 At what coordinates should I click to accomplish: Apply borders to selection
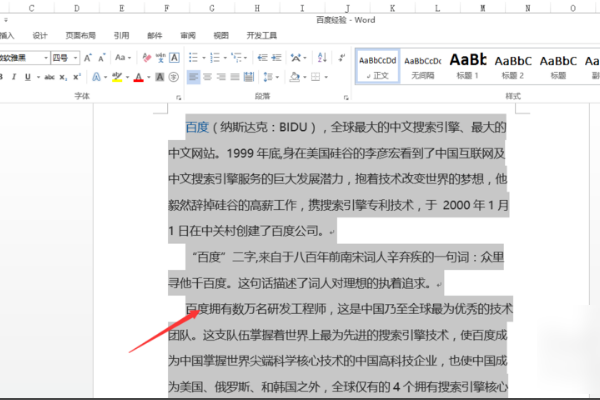coord(315,77)
